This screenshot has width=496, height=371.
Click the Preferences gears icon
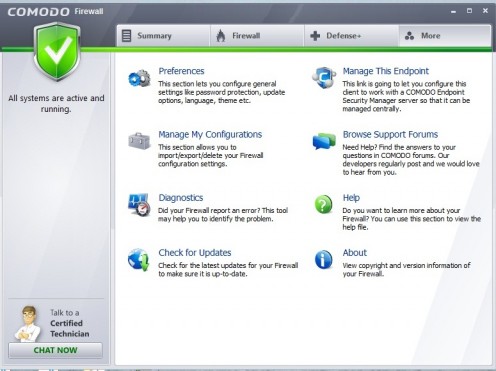pyautogui.click(x=139, y=79)
